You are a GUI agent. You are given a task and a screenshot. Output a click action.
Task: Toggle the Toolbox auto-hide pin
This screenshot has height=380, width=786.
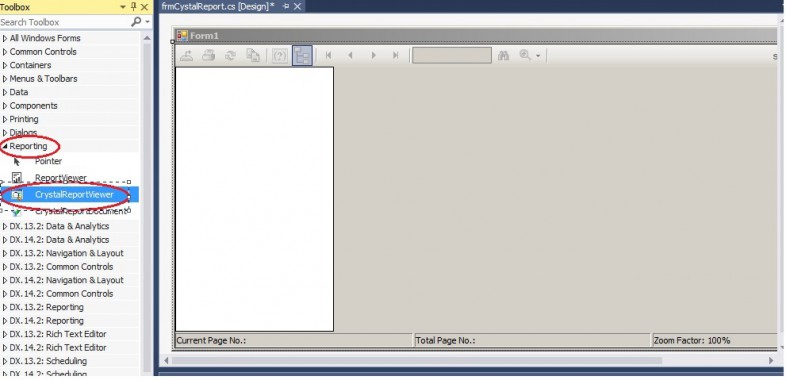[x=134, y=7]
